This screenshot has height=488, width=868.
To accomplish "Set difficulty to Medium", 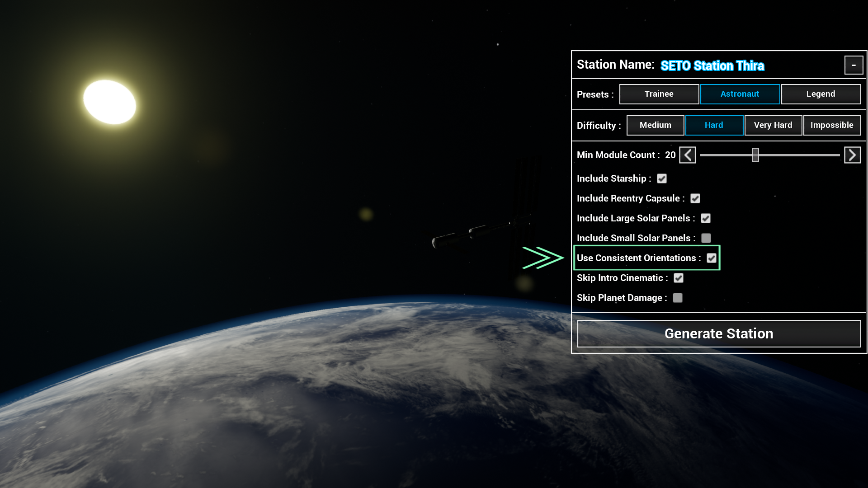I will [x=655, y=125].
